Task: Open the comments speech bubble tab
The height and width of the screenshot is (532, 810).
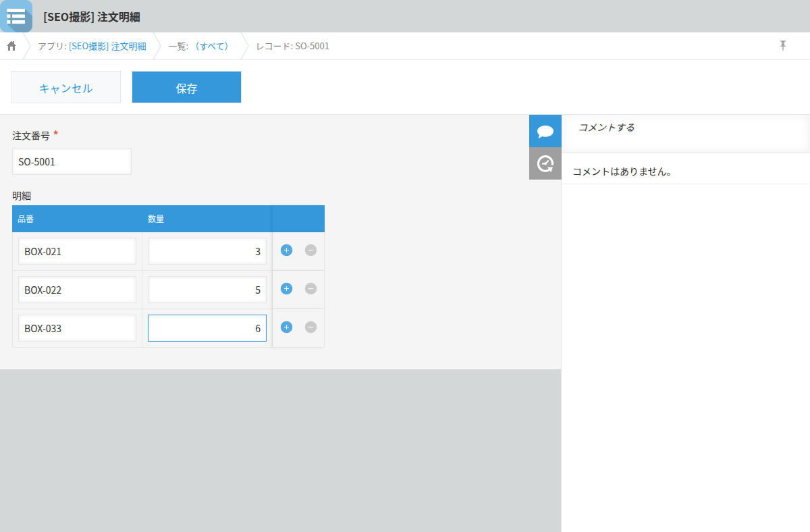Action: [545, 131]
